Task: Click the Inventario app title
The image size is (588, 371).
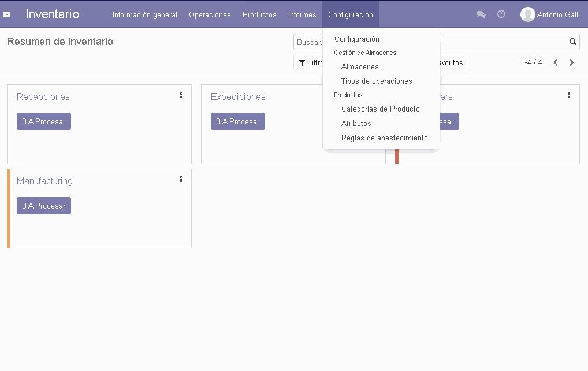Action: pos(53,14)
